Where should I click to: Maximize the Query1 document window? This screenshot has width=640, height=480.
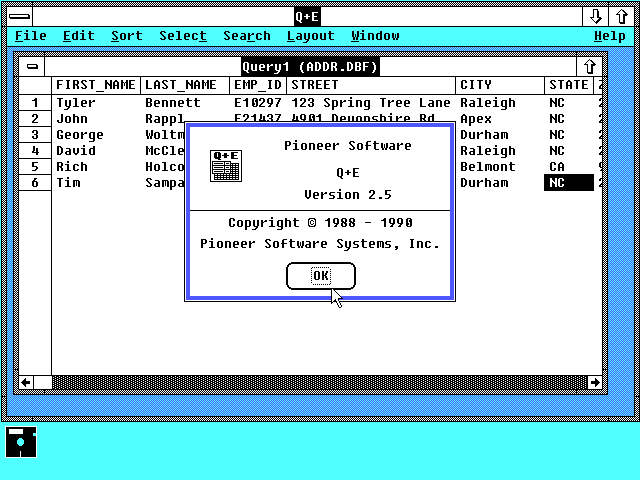590,67
